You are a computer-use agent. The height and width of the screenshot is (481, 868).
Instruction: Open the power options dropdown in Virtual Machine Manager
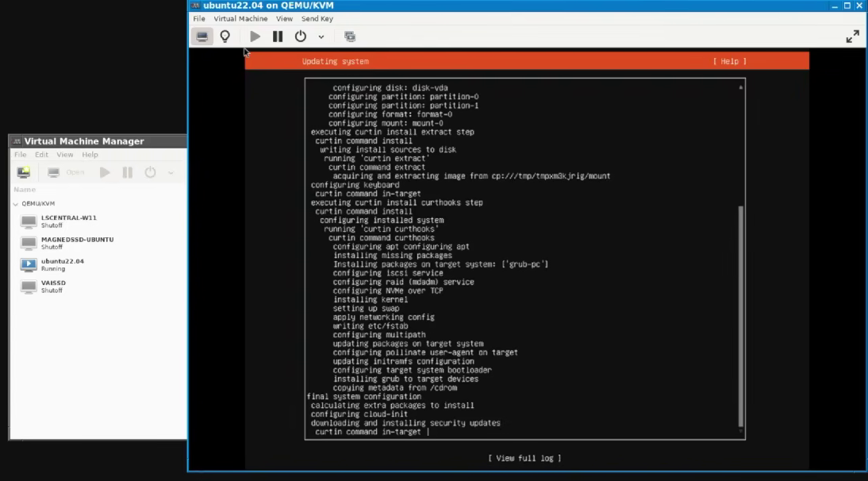171,173
